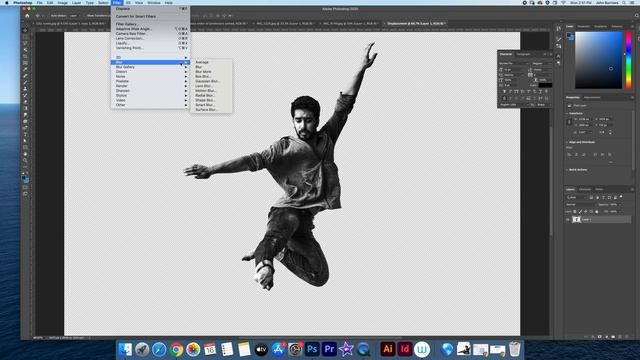The image size is (640, 360).
Task: Open the History panel icon in collapsed dock
Action: click(x=558, y=29)
